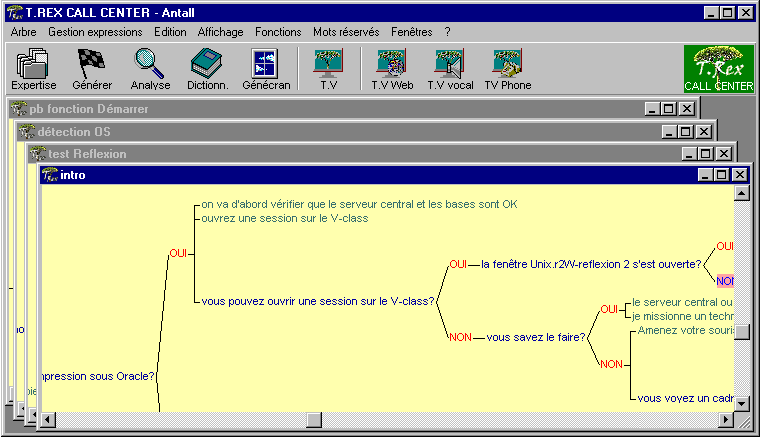The width and height of the screenshot is (760, 437).
Task: Open the Dictionn. book icon
Action: [207, 70]
